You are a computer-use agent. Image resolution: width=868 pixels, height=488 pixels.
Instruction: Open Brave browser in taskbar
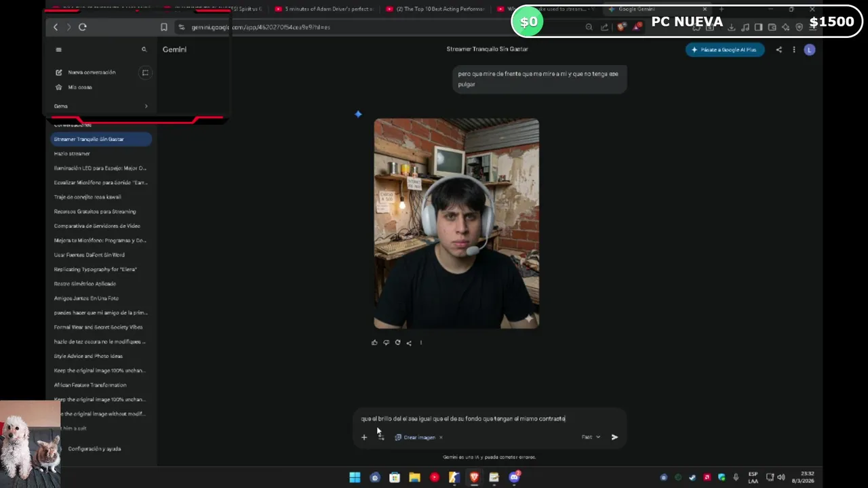[474, 477]
